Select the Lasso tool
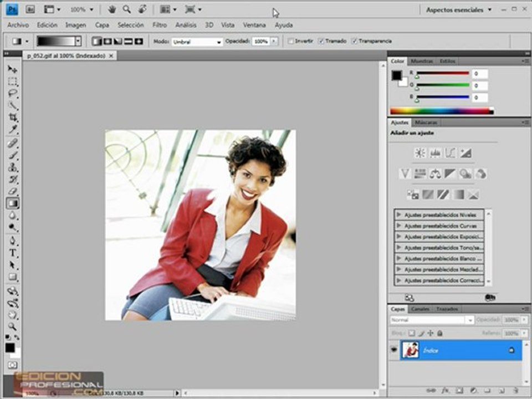The width and height of the screenshot is (532, 399). click(x=13, y=93)
